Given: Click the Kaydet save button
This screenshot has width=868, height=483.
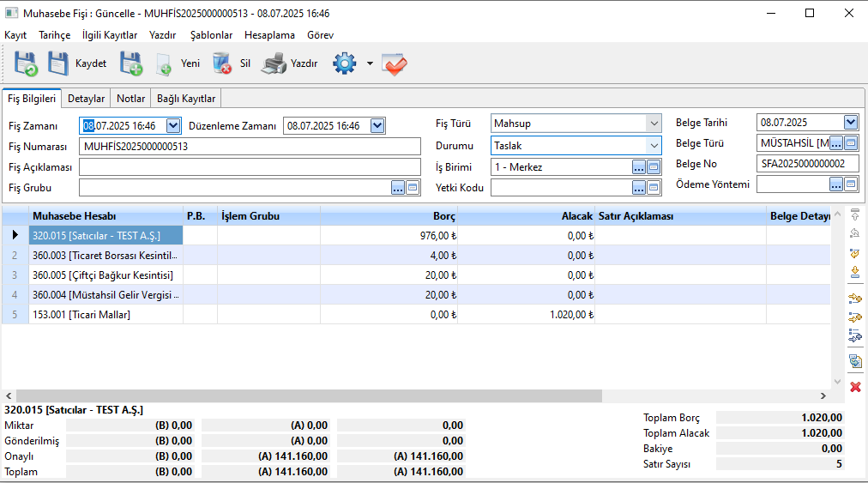Looking at the screenshot, I should (90, 63).
